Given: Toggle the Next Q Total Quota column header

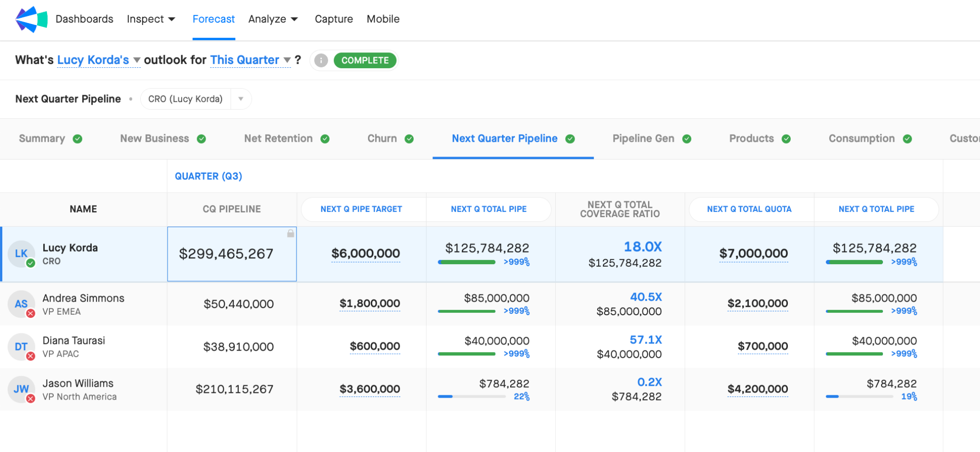Looking at the screenshot, I should tap(749, 209).
